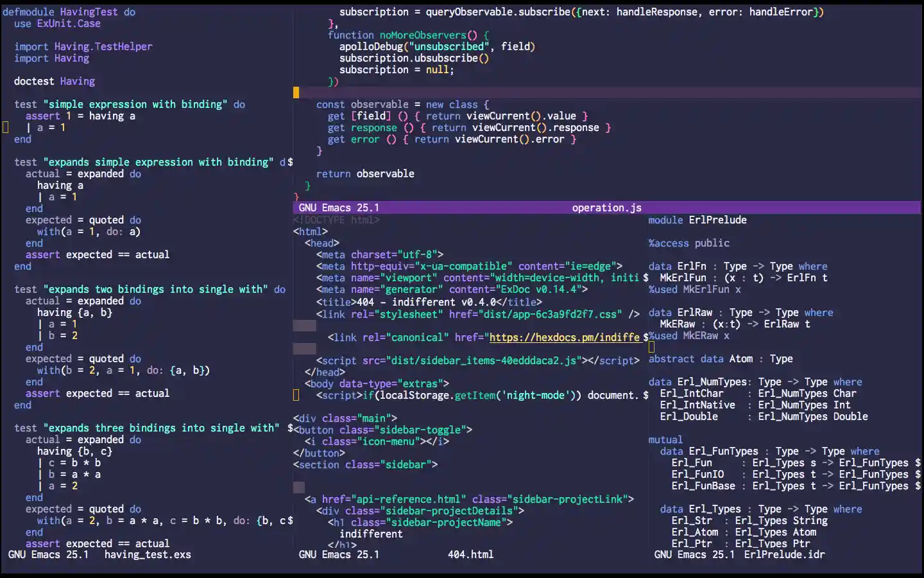Click "GNU Emacs 25.1" beside operation.js
The width and height of the screenshot is (924, 578).
pos(339,207)
